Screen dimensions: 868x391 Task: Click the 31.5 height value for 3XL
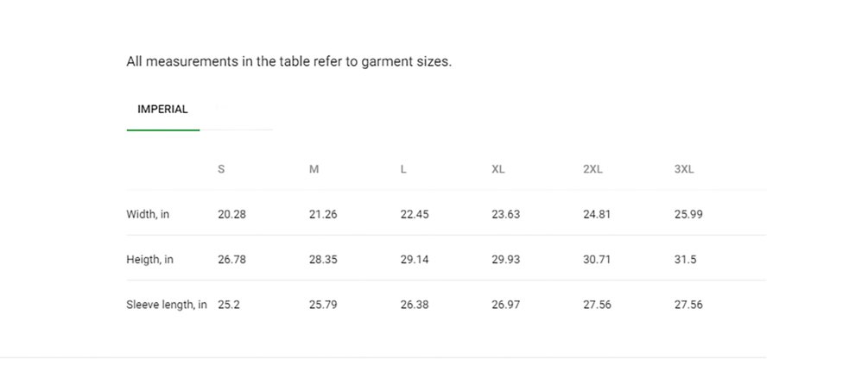(685, 260)
